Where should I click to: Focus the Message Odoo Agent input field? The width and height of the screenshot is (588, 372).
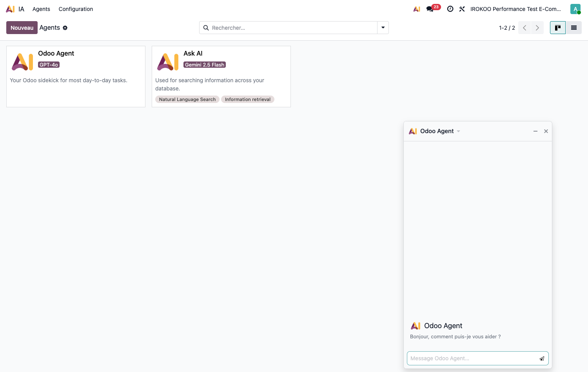tap(473, 358)
